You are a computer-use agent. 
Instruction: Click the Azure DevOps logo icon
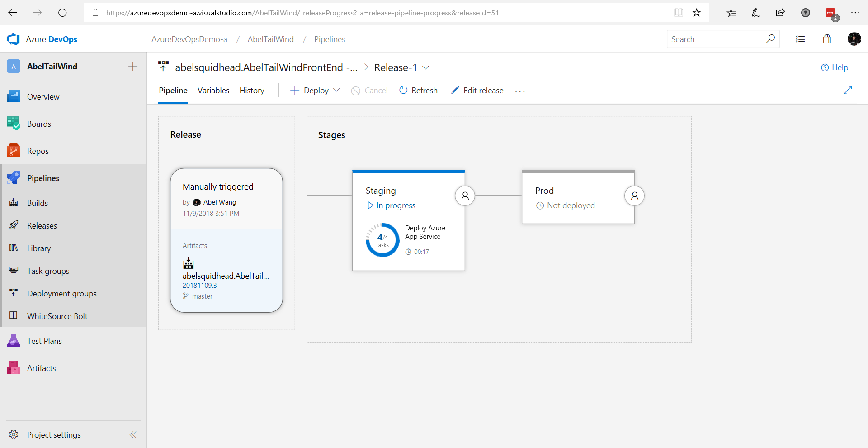pos(14,39)
